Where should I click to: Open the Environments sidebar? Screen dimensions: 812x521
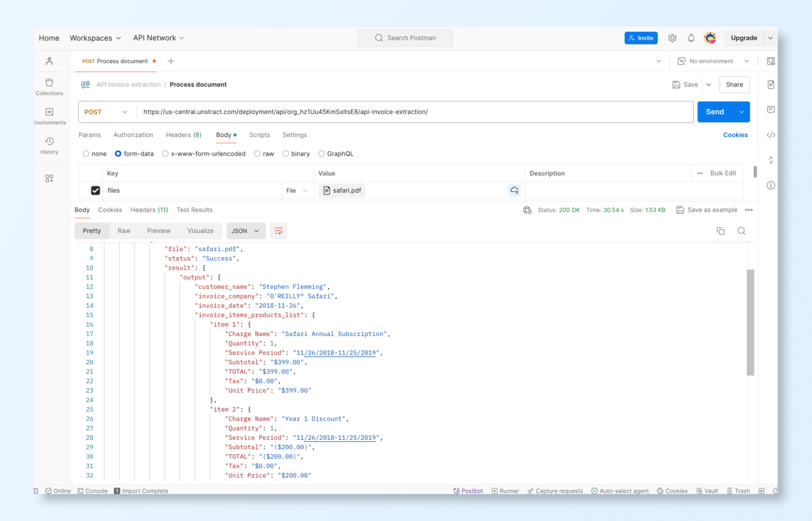coord(49,115)
